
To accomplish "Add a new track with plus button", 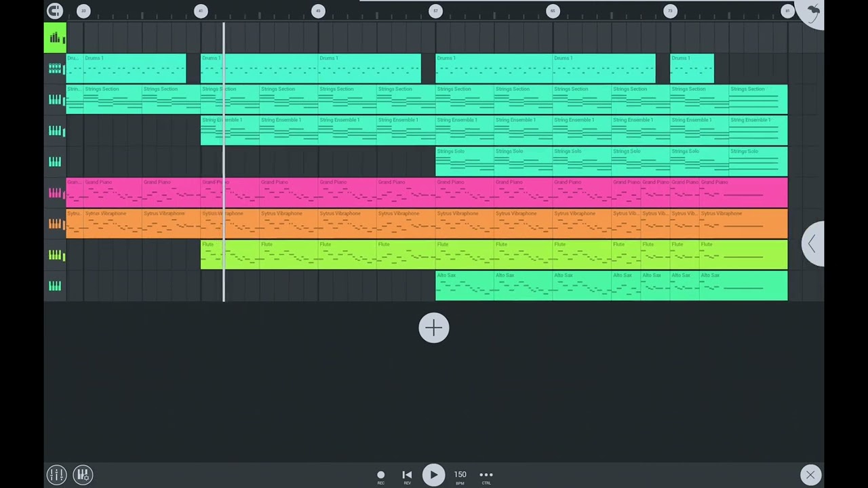I will point(434,328).
